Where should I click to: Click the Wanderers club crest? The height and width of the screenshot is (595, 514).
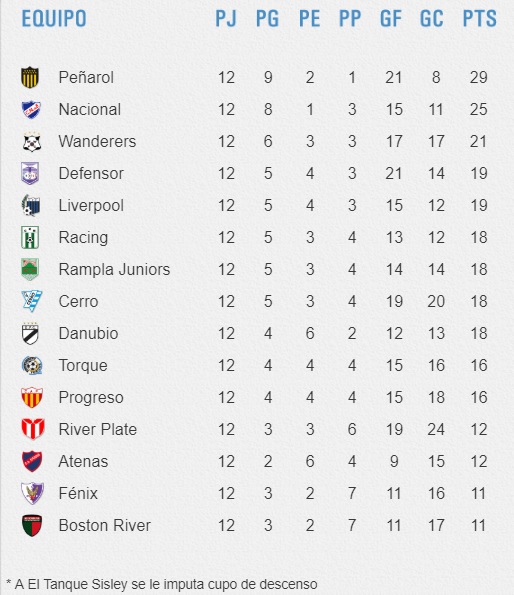coord(31,142)
